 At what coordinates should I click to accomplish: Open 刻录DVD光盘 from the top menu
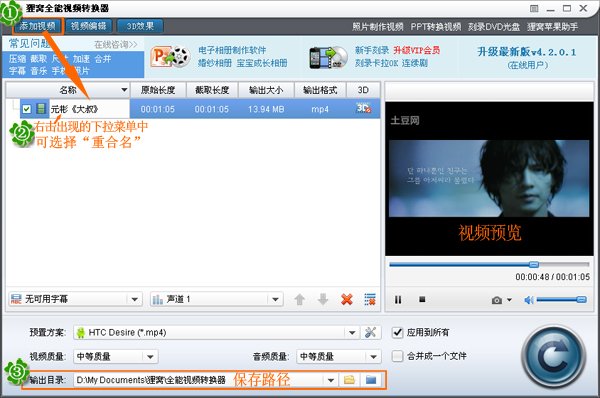pos(494,27)
